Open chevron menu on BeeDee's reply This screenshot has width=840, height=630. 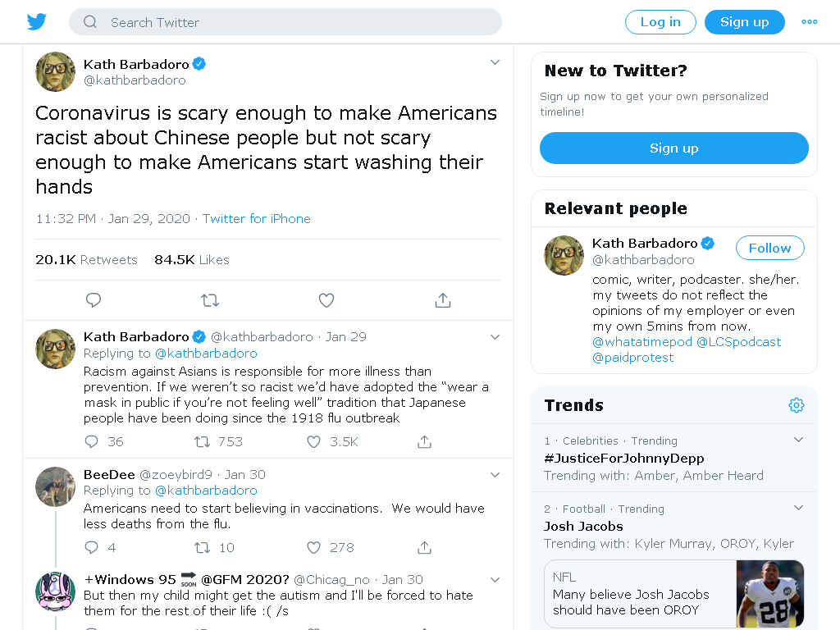[x=495, y=475]
